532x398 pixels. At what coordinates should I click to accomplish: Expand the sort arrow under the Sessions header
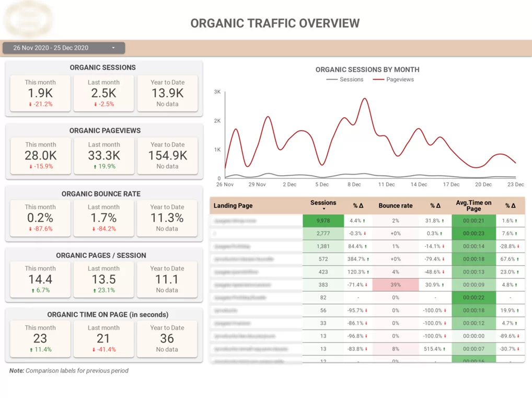[x=323, y=209]
